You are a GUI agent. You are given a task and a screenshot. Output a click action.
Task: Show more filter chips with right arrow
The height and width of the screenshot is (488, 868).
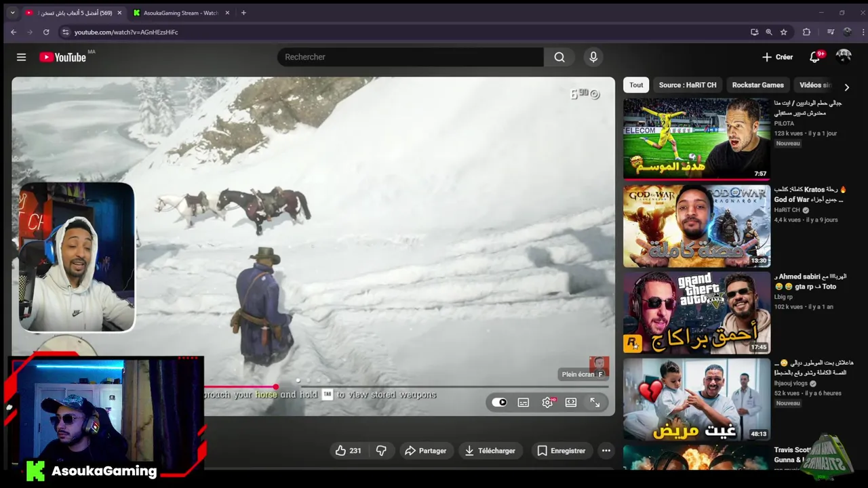(846, 87)
